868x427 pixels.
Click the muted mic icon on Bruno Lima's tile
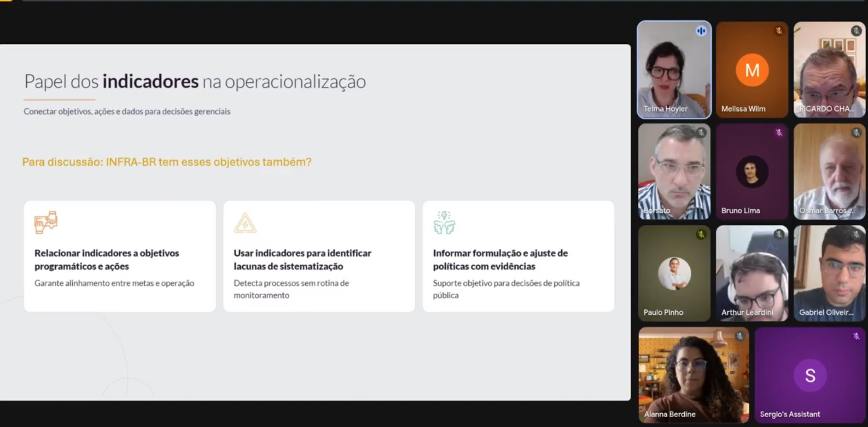[x=779, y=132]
